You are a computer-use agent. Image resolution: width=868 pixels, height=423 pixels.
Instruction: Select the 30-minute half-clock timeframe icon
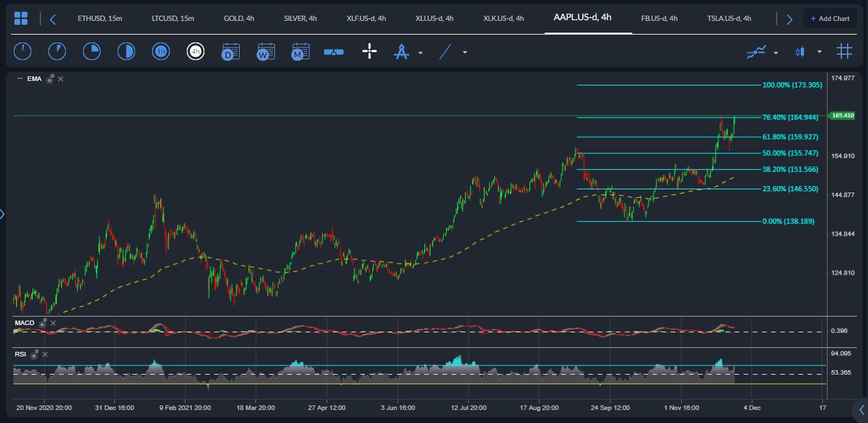click(126, 52)
